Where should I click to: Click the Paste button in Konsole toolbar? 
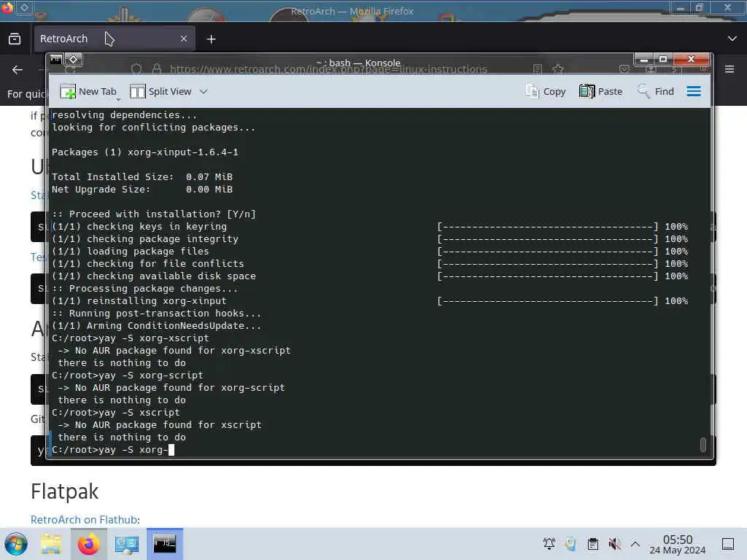(601, 91)
